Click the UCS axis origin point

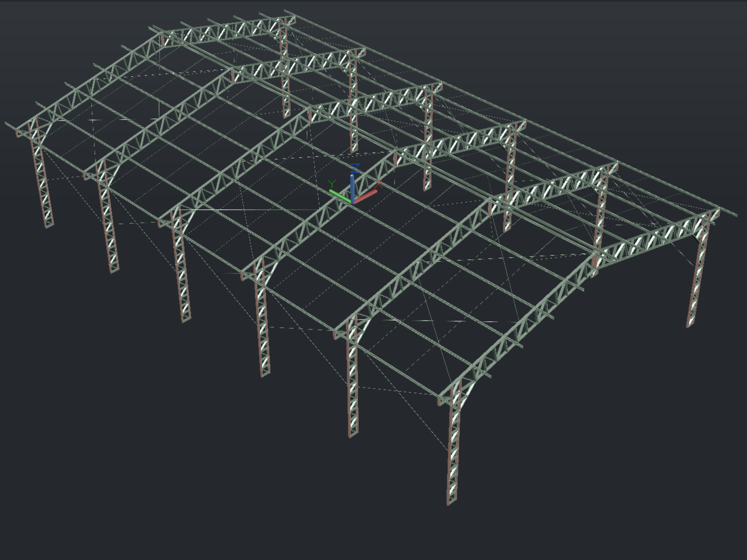click(x=353, y=202)
